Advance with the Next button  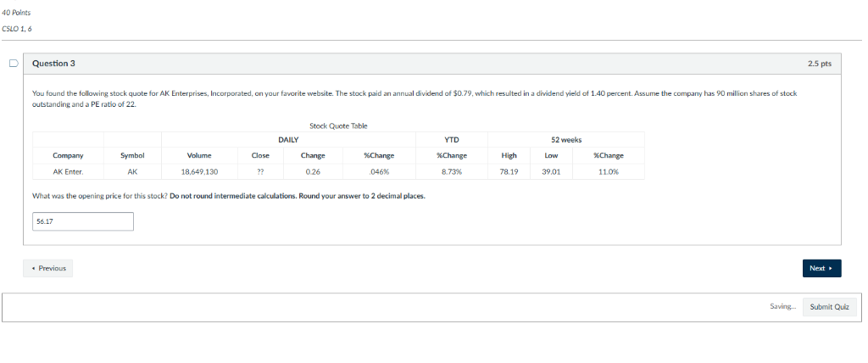tap(821, 268)
